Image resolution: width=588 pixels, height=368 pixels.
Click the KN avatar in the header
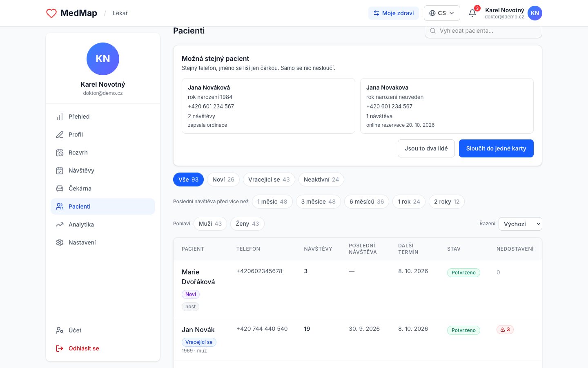pyautogui.click(x=535, y=13)
